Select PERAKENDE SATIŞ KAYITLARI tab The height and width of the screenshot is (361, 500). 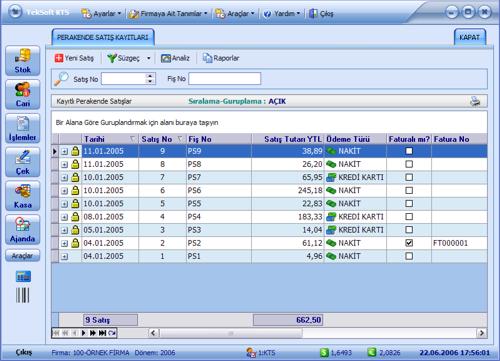[x=103, y=37]
